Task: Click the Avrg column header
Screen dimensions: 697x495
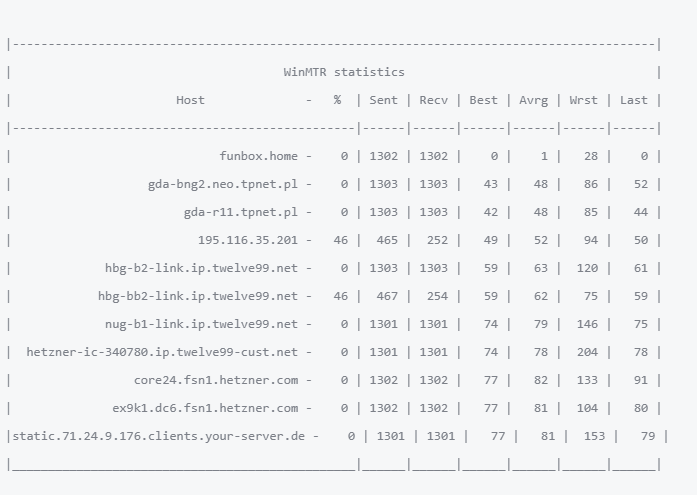Action: coord(534,100)
